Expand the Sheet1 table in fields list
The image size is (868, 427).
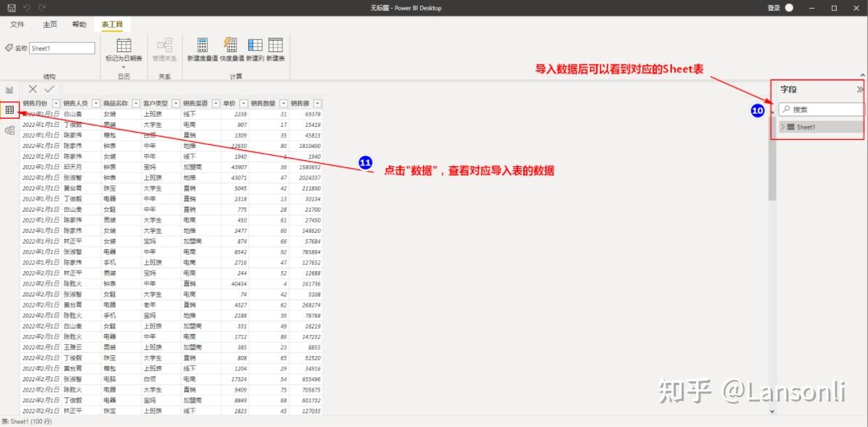(783, 127)
